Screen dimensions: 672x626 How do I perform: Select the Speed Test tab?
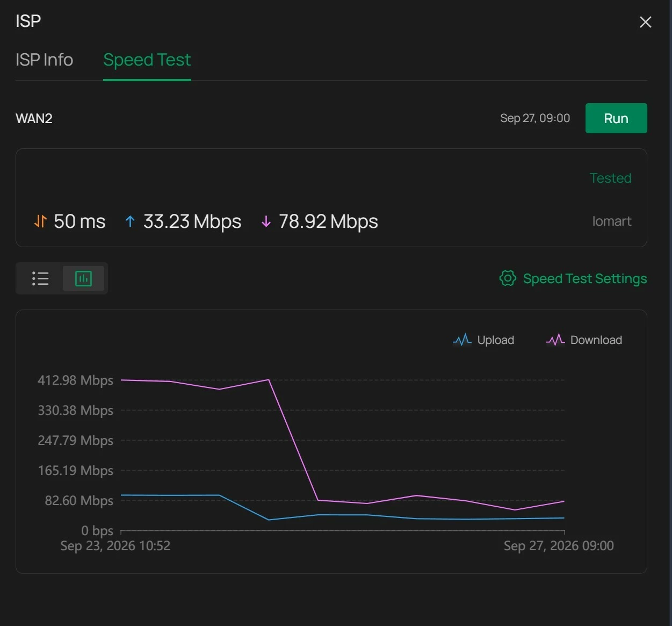[x=147, y=60]
